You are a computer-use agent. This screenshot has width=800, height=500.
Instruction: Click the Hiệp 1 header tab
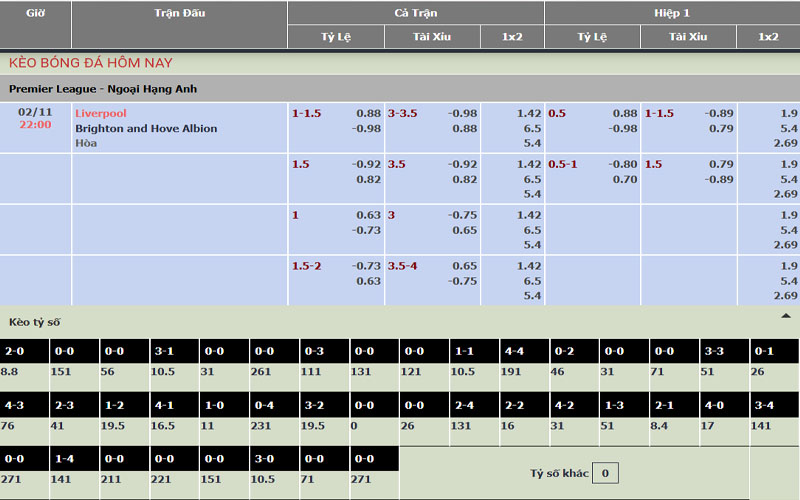pos(672,13)
